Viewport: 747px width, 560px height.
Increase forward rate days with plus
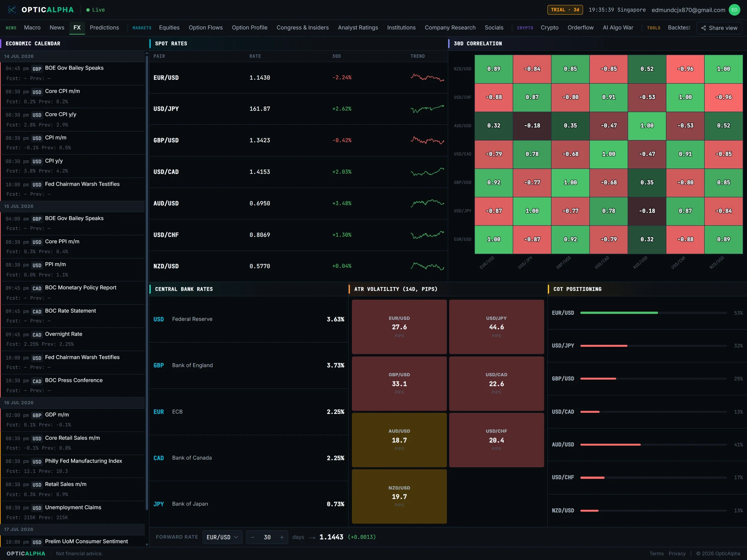[x=282, y=537]
